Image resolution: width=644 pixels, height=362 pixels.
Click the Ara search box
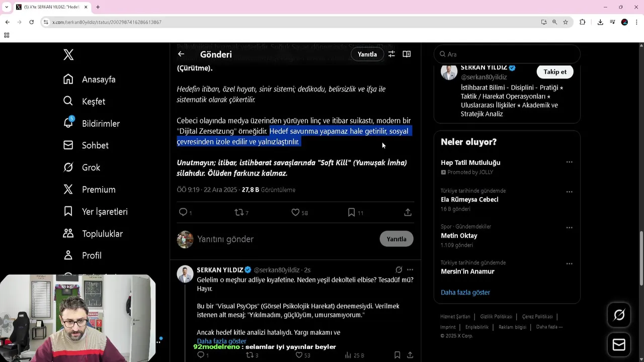[507, 54]
